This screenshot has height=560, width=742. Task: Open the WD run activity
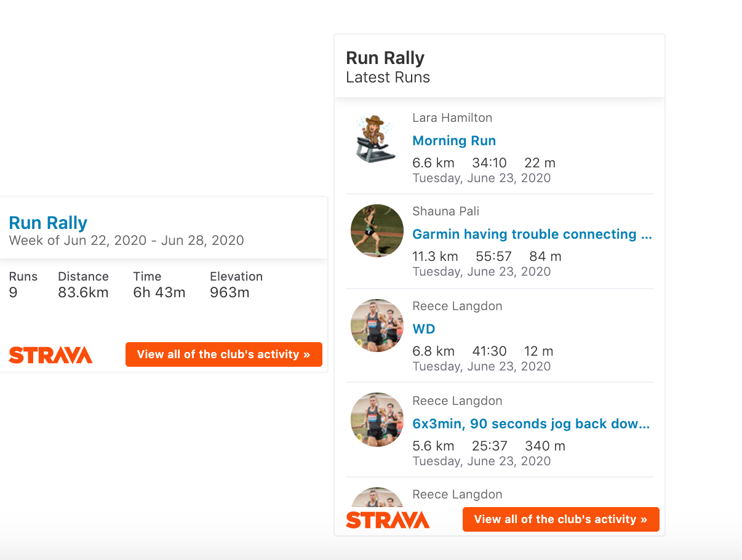pyautogui.click(x=423, y=329)
